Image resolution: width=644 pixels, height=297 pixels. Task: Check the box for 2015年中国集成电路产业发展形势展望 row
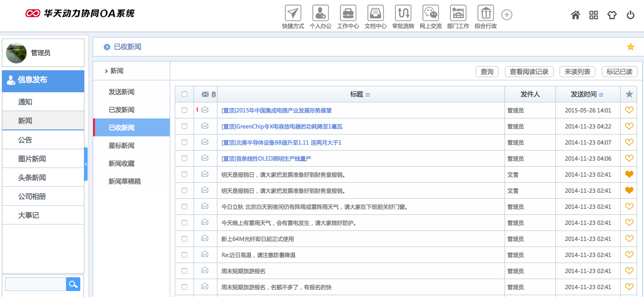pos(184,110)
